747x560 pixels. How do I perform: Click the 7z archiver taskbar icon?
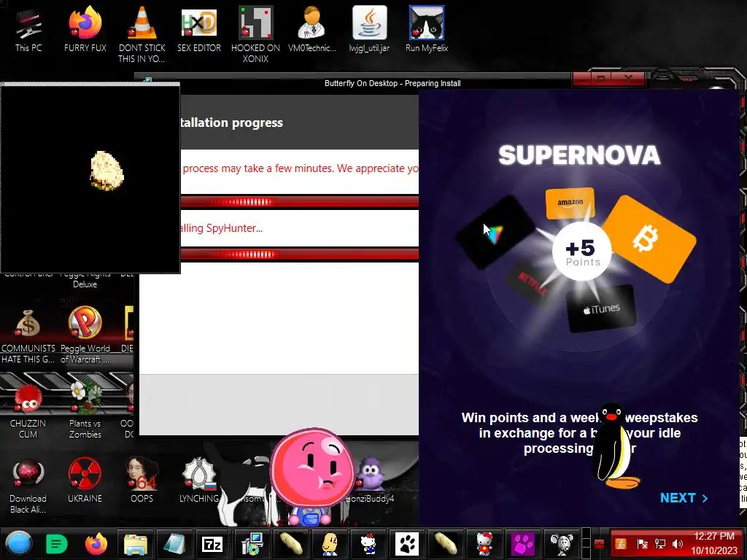(x=212, y=543)
